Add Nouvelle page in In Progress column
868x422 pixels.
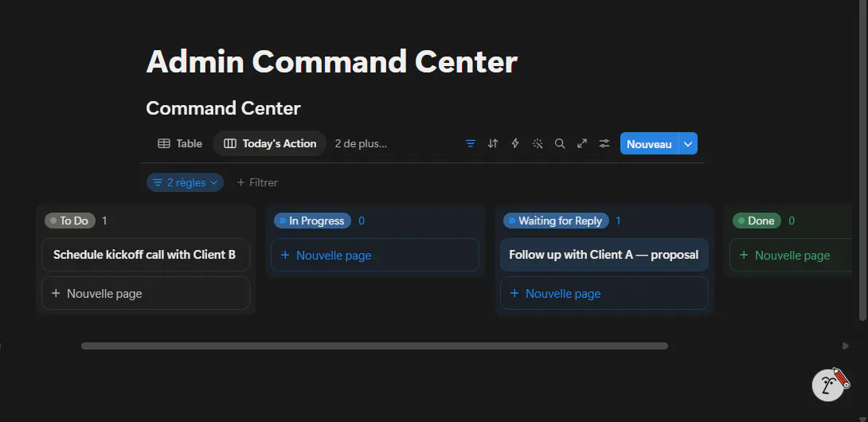pos(375,255)
